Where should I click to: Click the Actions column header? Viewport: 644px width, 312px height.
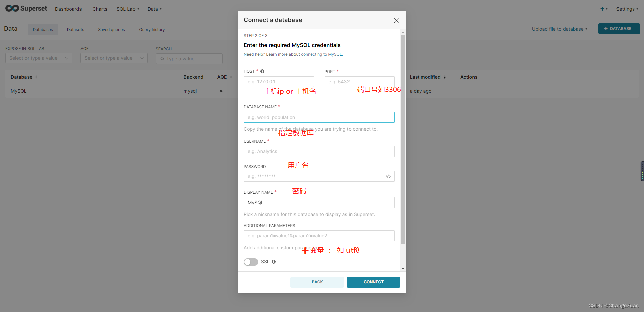pyautogui.click(x=469, y=77)
